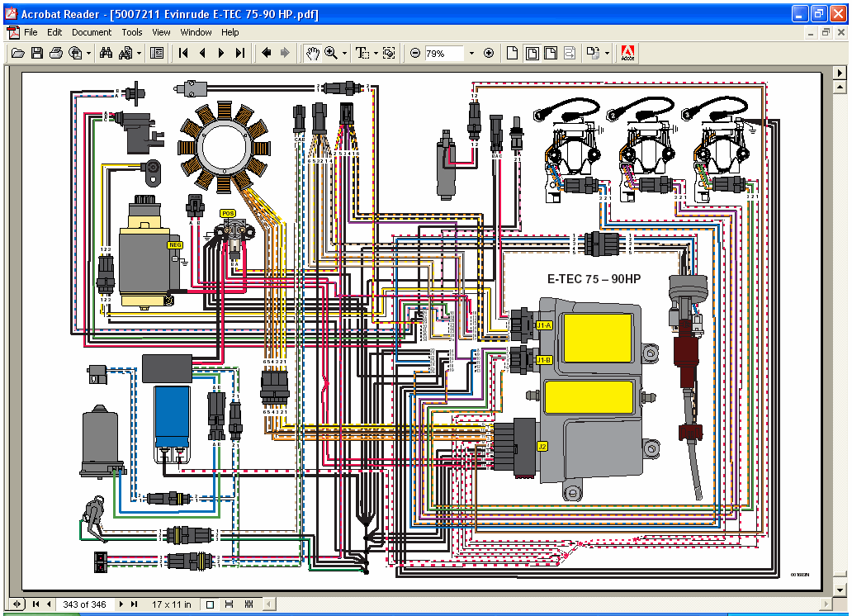Viewport: 852px width, 616px height.
Task: Click the document menu arrow above scrollbar
Action: pyautogui.click(x=840, y=73)
